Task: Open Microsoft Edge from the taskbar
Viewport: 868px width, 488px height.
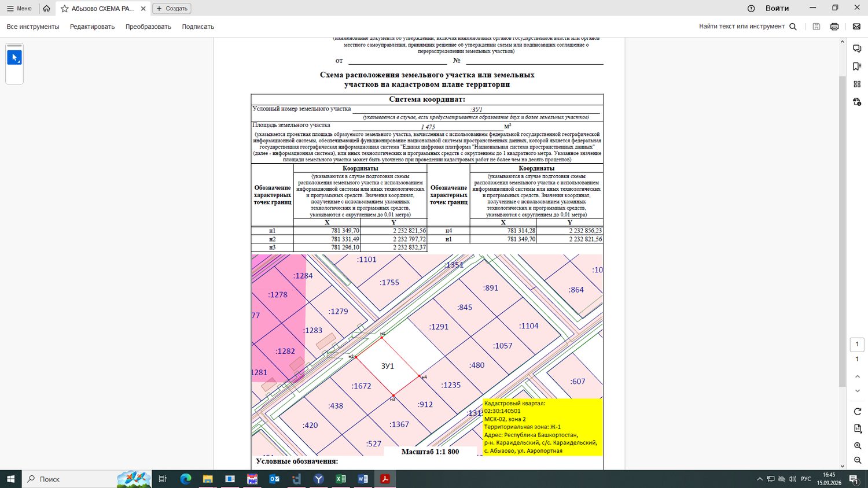Action: [x=186, y=479]
